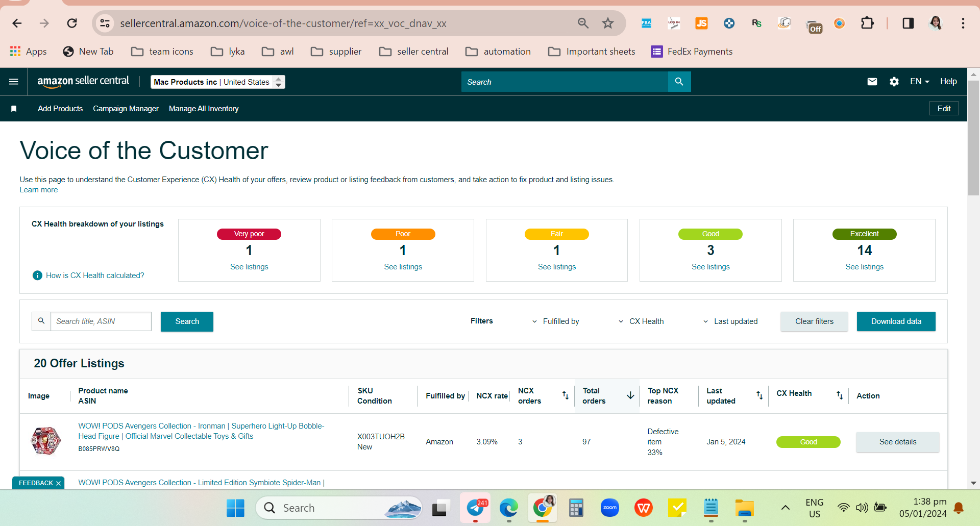Click the CX Health info icon
Screen dimensions: 980x526
[37, 275]
